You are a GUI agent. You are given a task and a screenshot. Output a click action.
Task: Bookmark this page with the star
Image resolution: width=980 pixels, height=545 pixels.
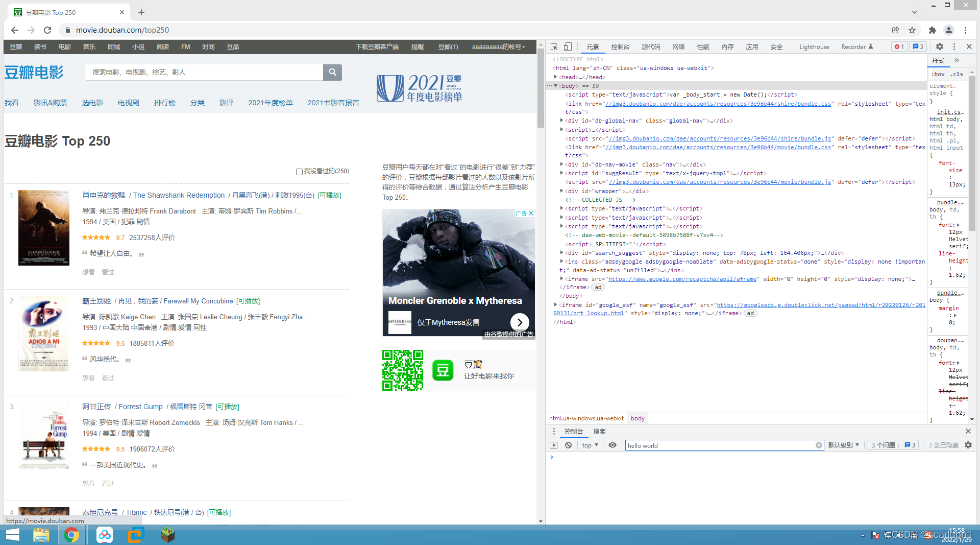click(x=912, y=30)
